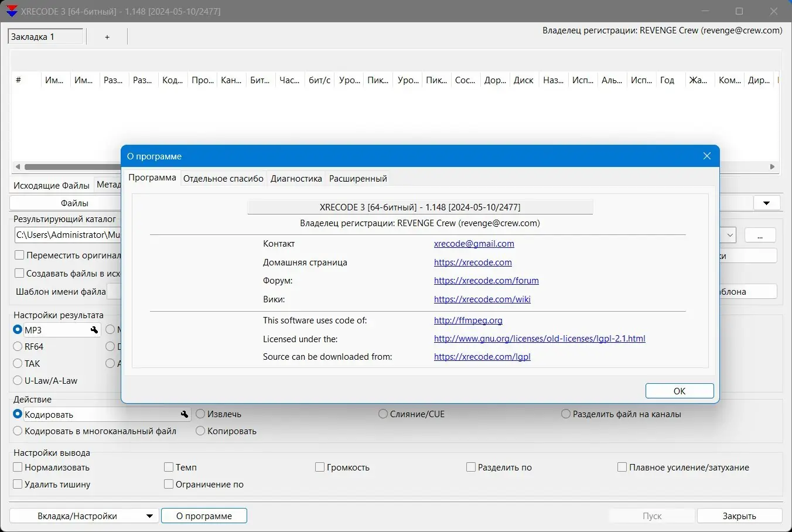Enable Плавное усиление/затухание checkbox
The width and height of the screenshot is (792, 532).
(622, 468)
